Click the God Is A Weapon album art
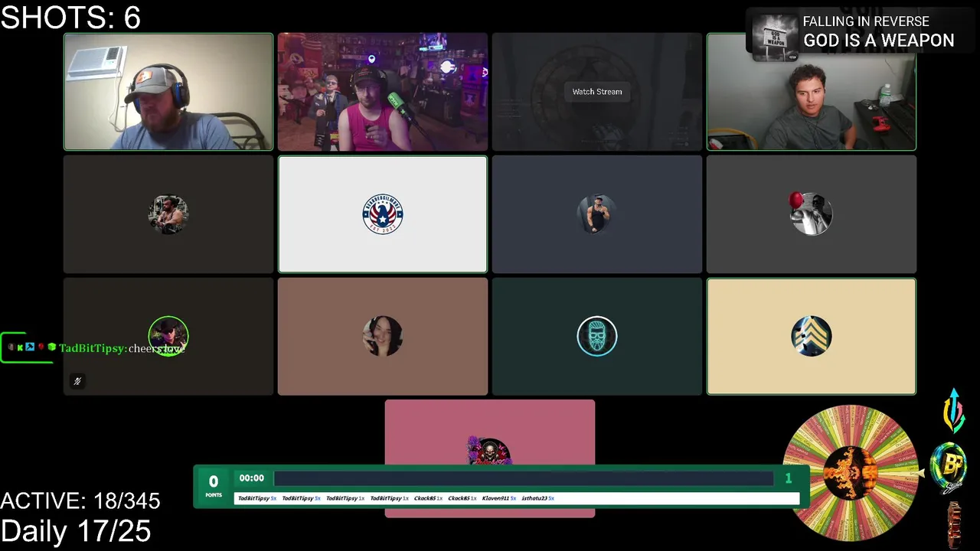This screenshot has width=980, height=551. pos(776,37)
